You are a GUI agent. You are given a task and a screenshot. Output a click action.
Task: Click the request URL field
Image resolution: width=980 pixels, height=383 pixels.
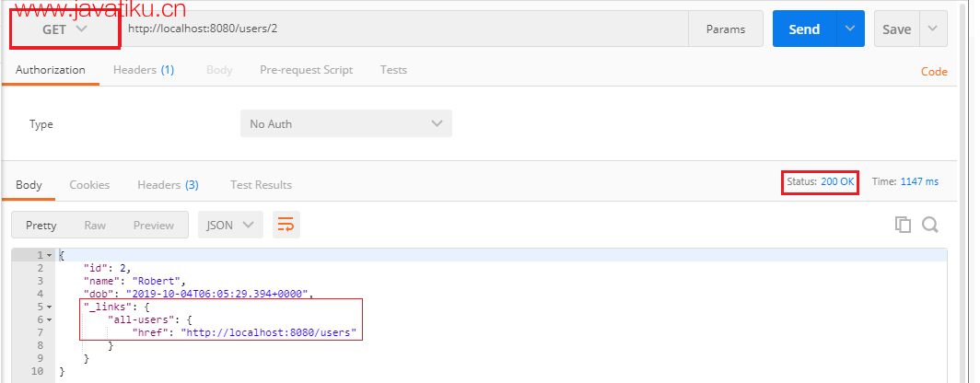pos(404,29)
